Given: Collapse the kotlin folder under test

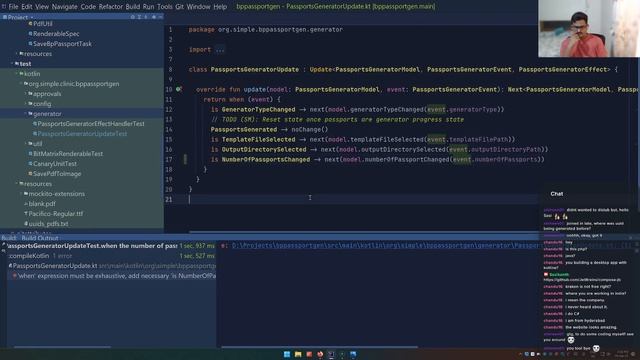Looking at the screenshot, I should [x=17, y=74].
